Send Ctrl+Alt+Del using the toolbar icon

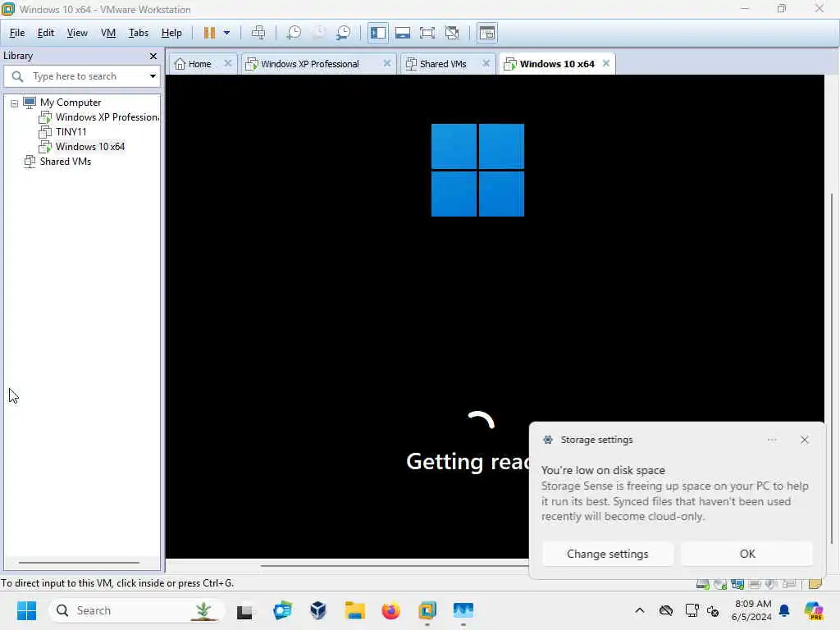258,33
